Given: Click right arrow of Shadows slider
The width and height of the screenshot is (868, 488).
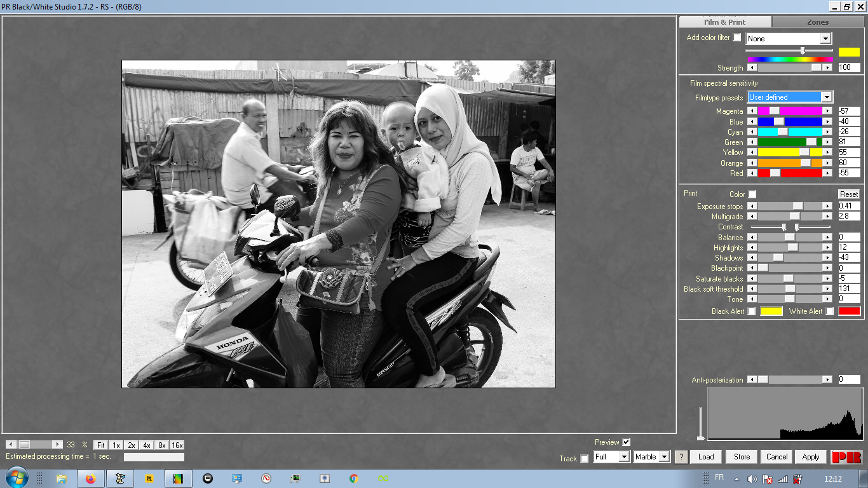Looking at the screenshot, I should 827,258.
